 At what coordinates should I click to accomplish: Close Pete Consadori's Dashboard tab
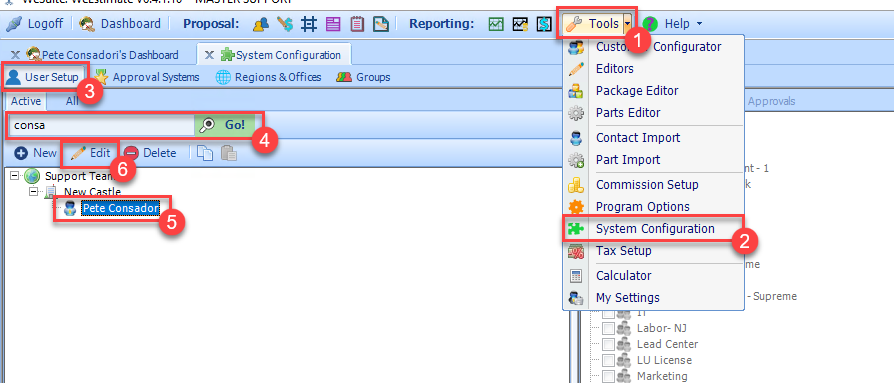[x=15, y=55]
